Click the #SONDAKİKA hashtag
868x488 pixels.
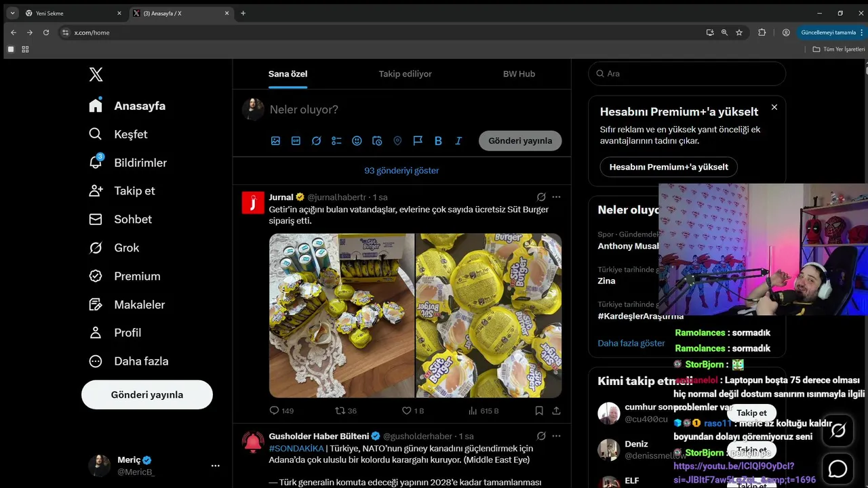296,449
